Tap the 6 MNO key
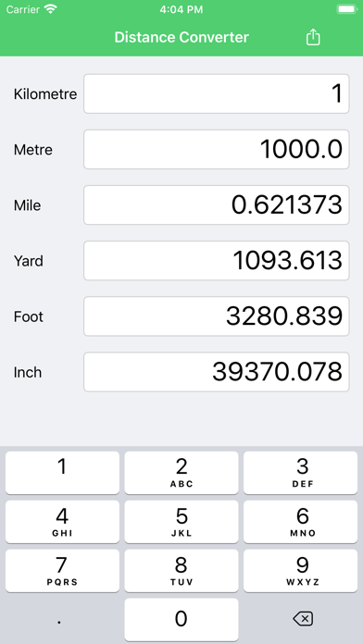The width and height of the screenshot is (363, 644). click(x=301, y=522)
